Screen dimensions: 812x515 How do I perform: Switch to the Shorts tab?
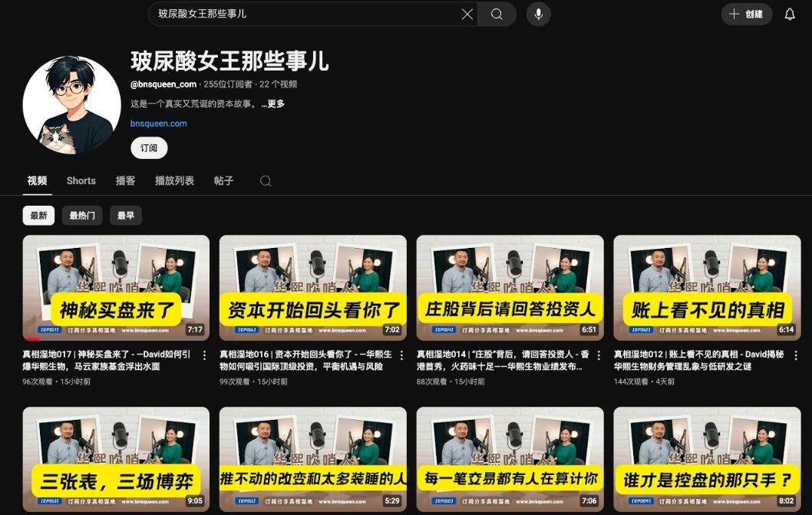[81, 181]
